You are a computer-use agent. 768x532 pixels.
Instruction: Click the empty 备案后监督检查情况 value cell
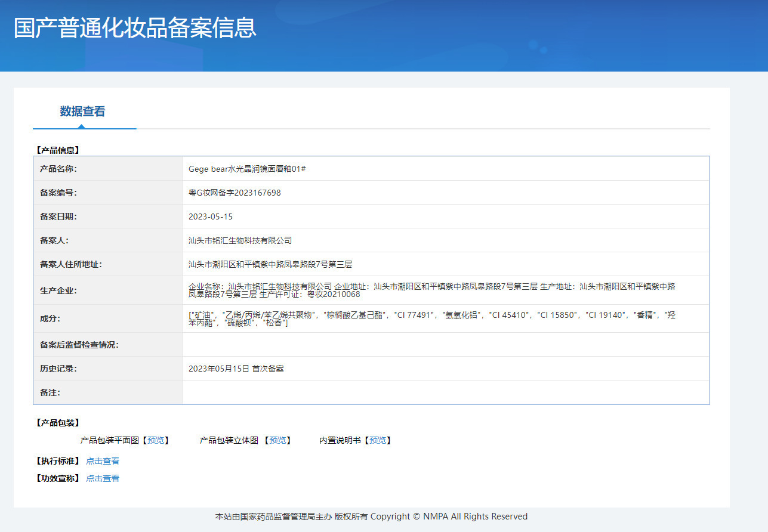(445, 345)
